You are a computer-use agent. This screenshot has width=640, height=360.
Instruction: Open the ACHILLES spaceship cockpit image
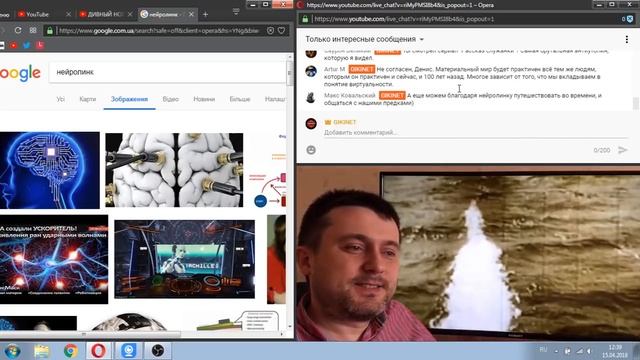(x=184, y=259)
